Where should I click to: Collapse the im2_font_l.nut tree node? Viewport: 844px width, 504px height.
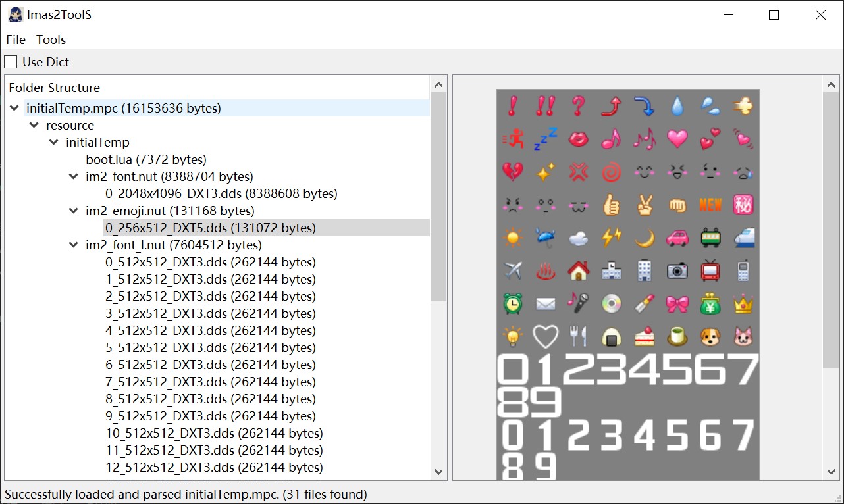(x=74, y=245)
